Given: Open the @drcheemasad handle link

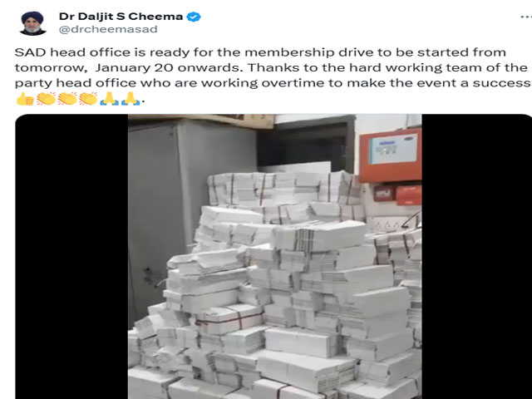Looking at the screenshot, I should [x=108, y=29].
